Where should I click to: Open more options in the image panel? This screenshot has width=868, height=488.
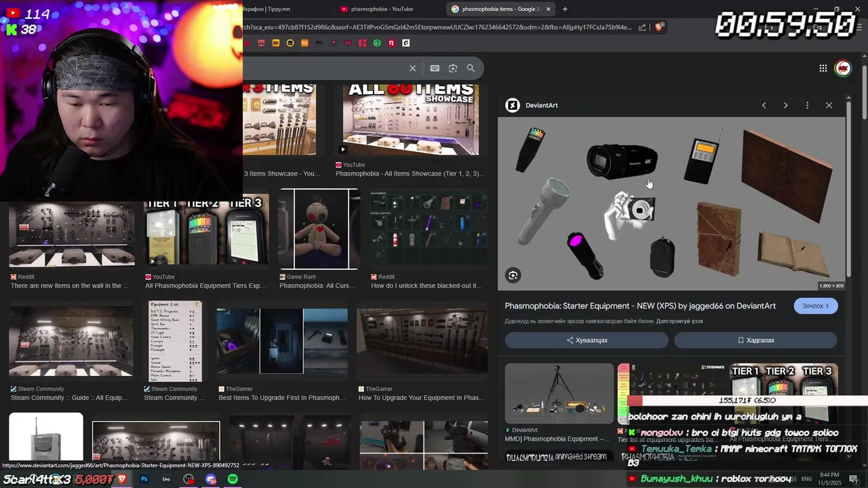pos(807,105)
